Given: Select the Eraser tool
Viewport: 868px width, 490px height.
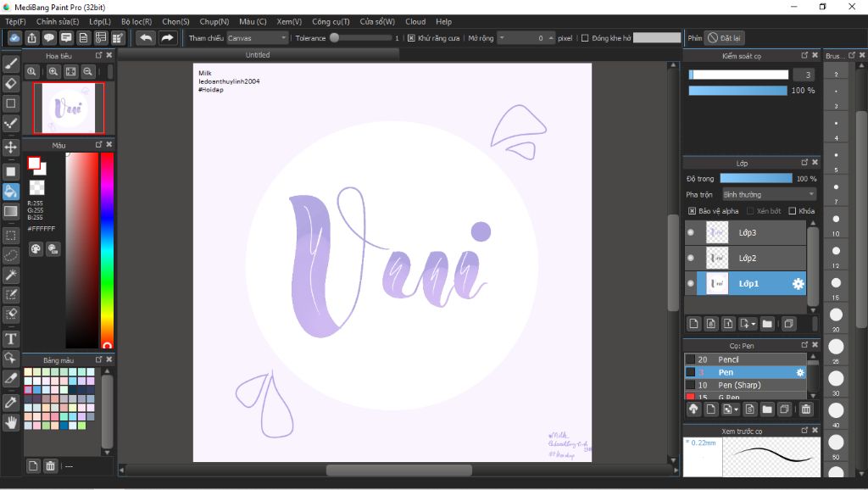Looking at the screenshot, I should tap(10, 84).
